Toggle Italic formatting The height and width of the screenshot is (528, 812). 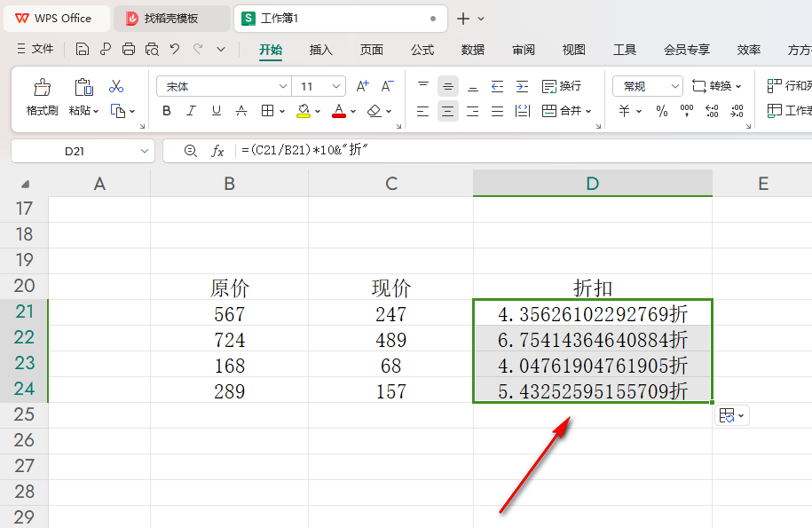pos(191,111)
